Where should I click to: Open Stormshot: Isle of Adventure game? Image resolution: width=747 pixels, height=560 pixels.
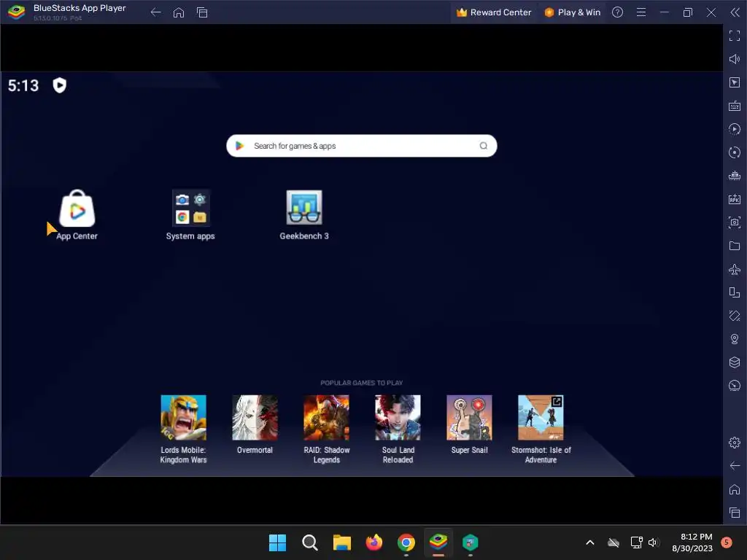click(541, 418)
